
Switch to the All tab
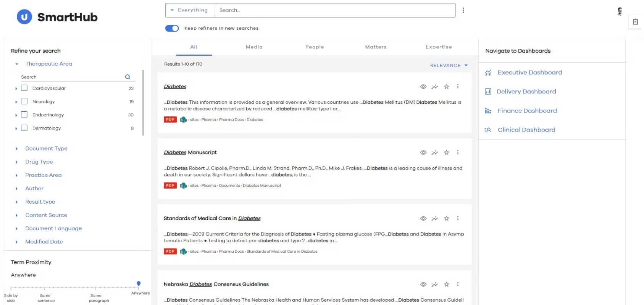[x=194, y=47]
